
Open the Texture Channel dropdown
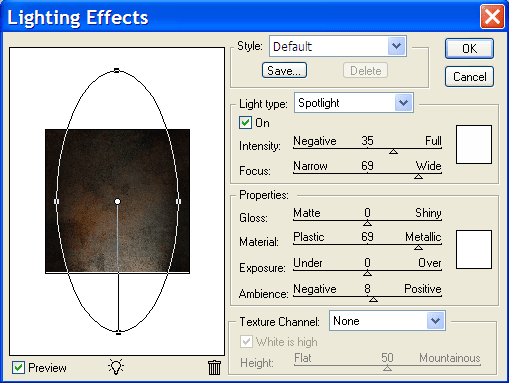click(387, 321)
